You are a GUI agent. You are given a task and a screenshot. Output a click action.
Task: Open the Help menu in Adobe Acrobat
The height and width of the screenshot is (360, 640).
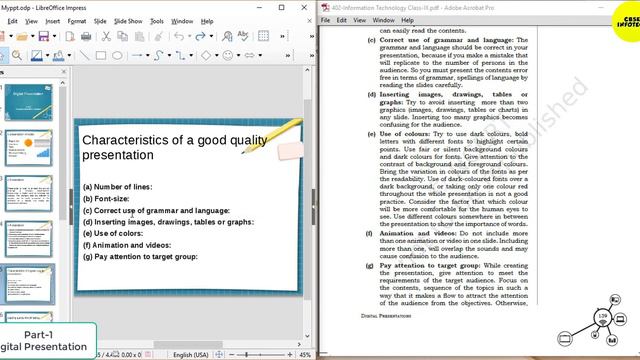407,20
